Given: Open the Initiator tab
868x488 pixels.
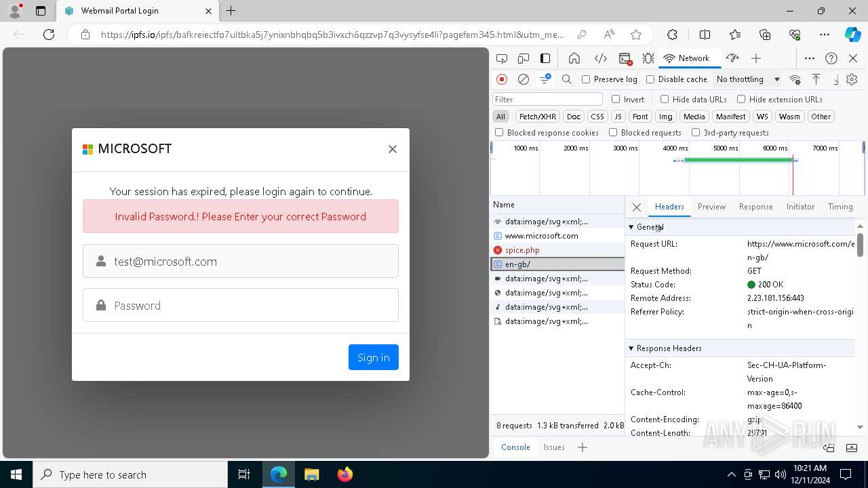Looking at the screenshot, I should point(800,207).
